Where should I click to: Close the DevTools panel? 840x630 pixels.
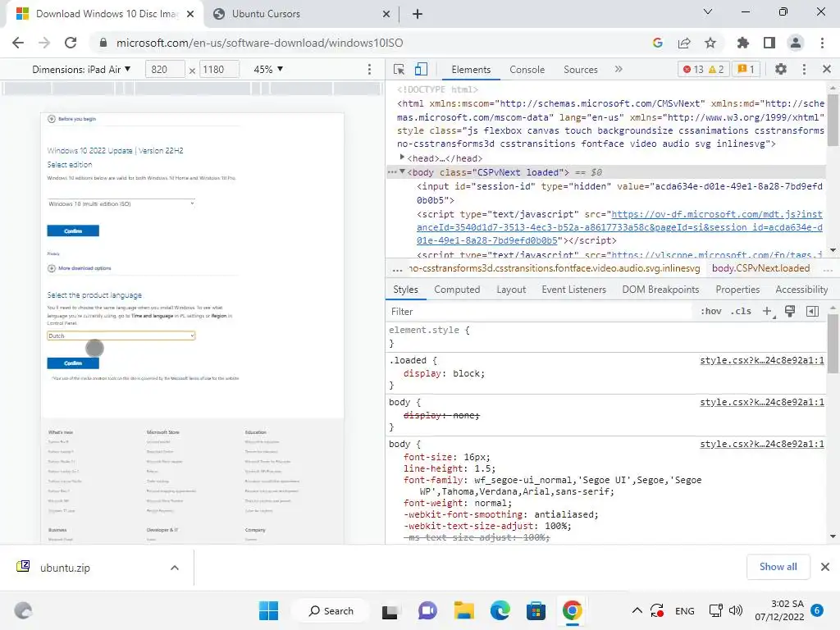(x=827, y=69)
